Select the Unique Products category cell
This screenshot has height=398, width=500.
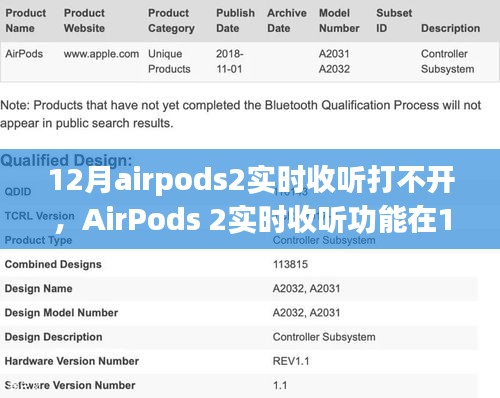(169, 61)
